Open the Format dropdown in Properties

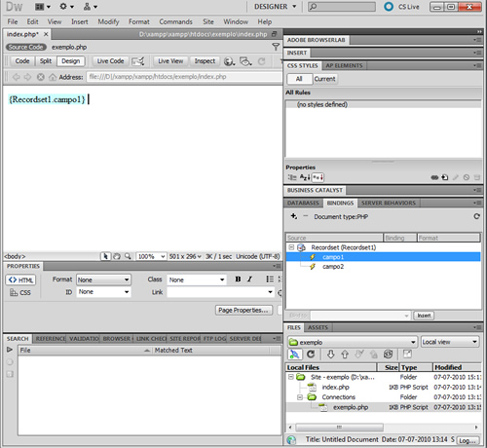(103, 280)
